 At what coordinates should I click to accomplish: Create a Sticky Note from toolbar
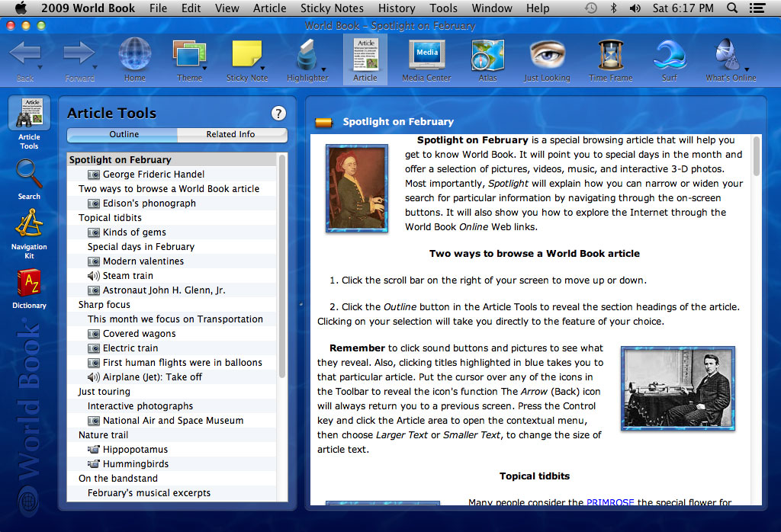[x=246, y=54]
